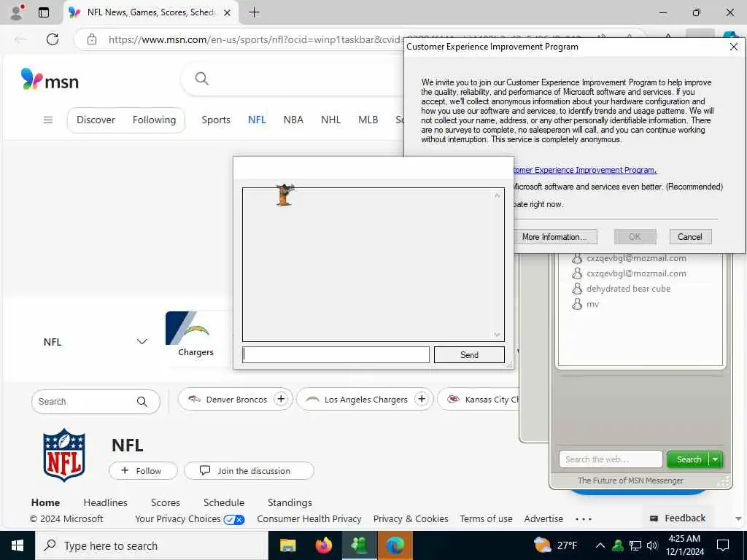Click the magnifier in MSN search box

[202, 79]
